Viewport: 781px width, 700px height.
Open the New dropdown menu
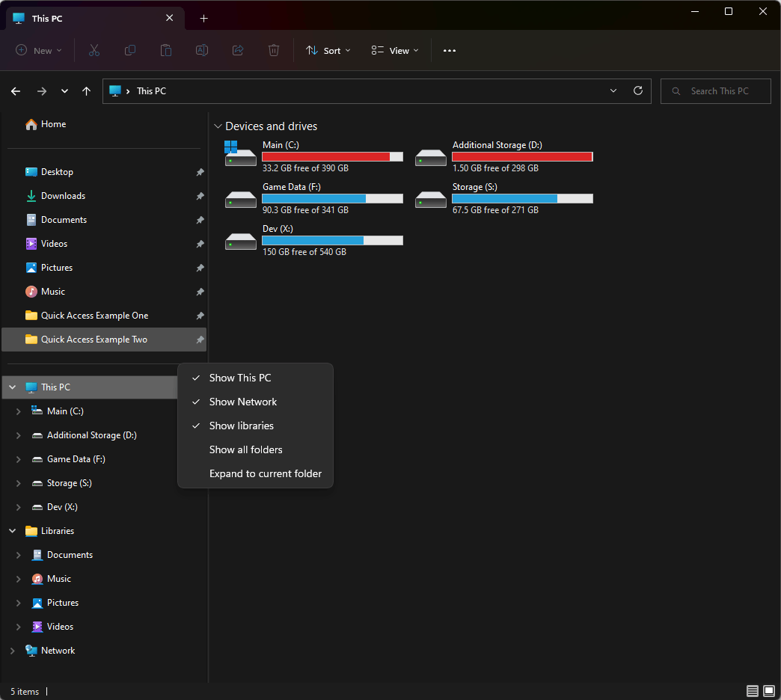39,50
